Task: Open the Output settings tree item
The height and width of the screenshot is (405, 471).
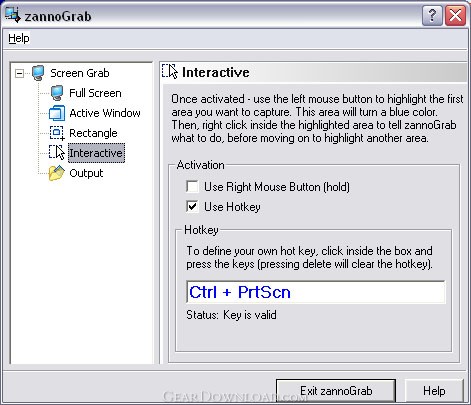Action: pyautogui.click(x=86, y=173)
